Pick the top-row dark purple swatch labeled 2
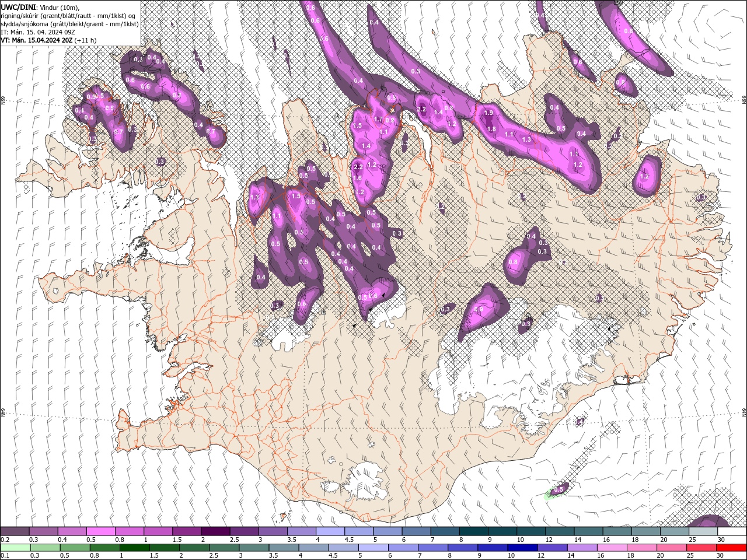This screenshot has width=747, height=560. pos(215,531)
